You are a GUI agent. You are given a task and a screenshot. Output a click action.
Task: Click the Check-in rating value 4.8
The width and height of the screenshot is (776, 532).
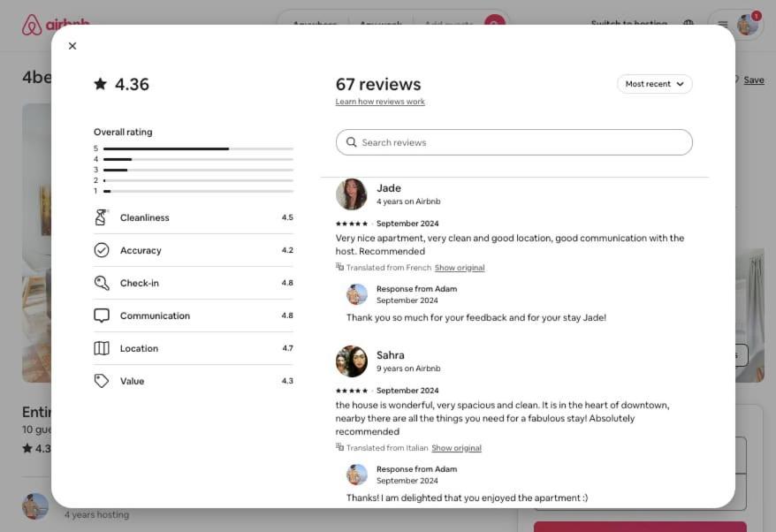point(287,283)
